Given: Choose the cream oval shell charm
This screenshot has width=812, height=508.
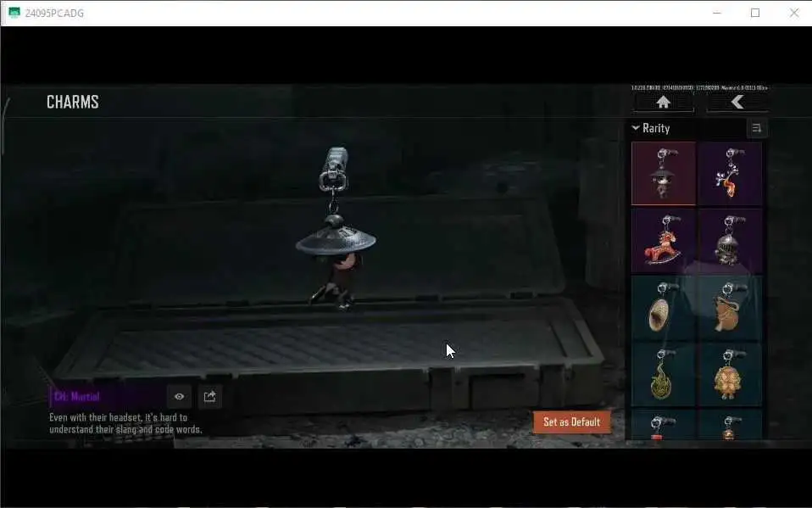Looking at the screenshot, I should [664, 308].
